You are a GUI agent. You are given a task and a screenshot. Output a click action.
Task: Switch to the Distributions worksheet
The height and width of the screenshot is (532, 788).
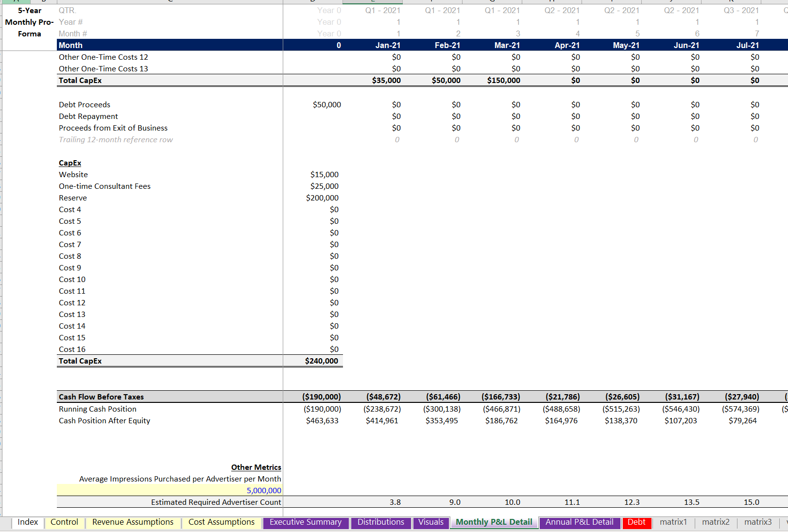tap(381, 522)
